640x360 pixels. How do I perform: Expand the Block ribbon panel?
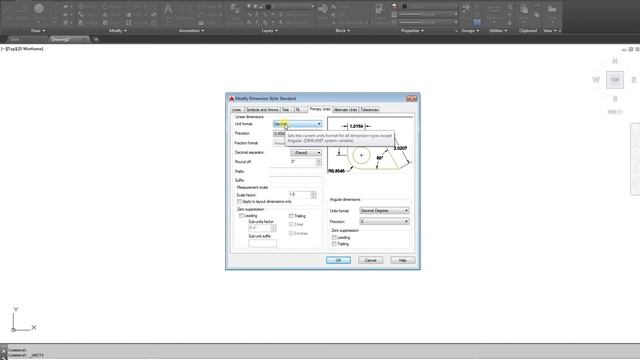pyautogui.click(x=343, y=31)
